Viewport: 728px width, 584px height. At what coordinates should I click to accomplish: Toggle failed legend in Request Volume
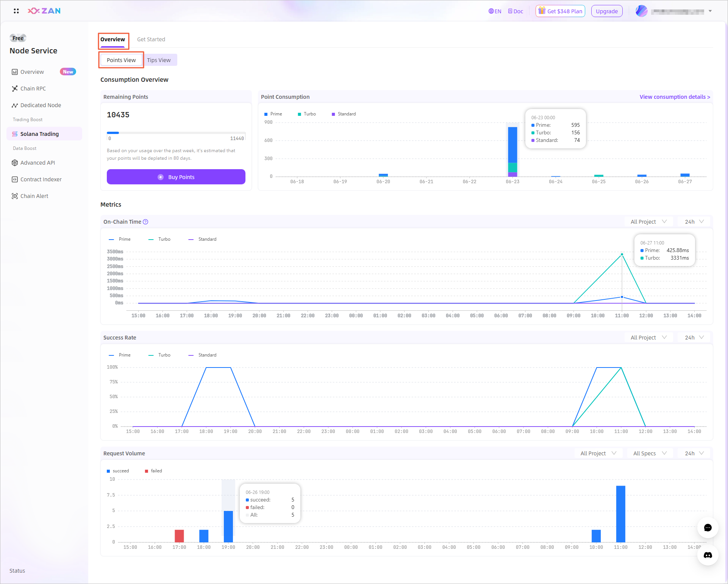pos(153,471)
